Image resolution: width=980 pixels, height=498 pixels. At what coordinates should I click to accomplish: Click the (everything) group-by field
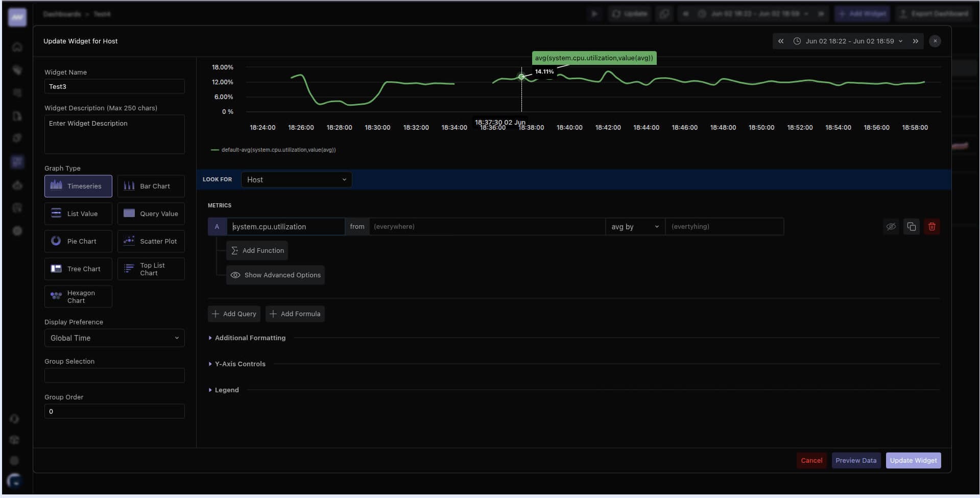725,226
